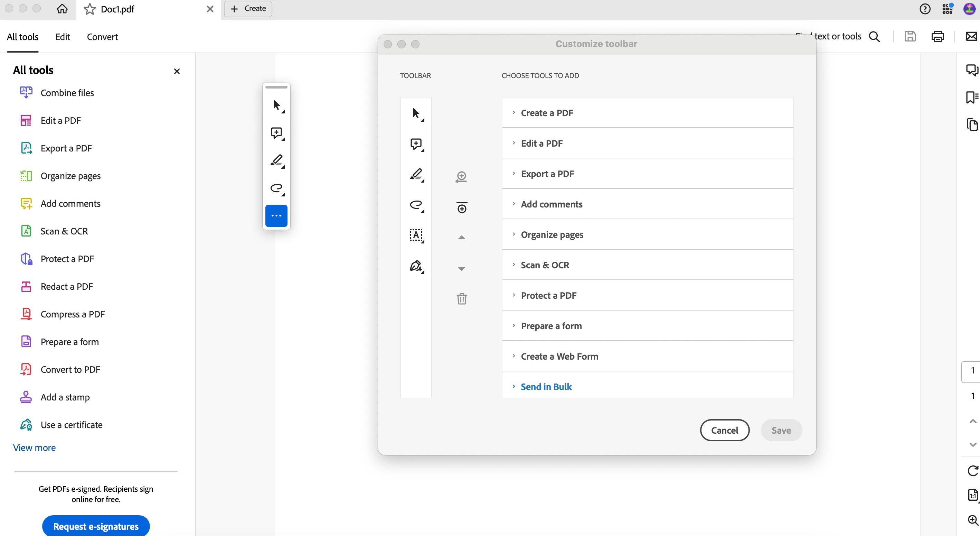Click the add divider line icon
Image resolution: width=980 pixels, height=536 pixels.
[461, 207]
